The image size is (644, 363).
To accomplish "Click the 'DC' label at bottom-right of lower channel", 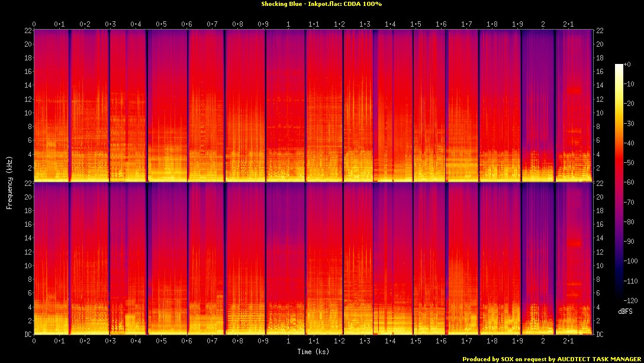I will click(600, 334).
